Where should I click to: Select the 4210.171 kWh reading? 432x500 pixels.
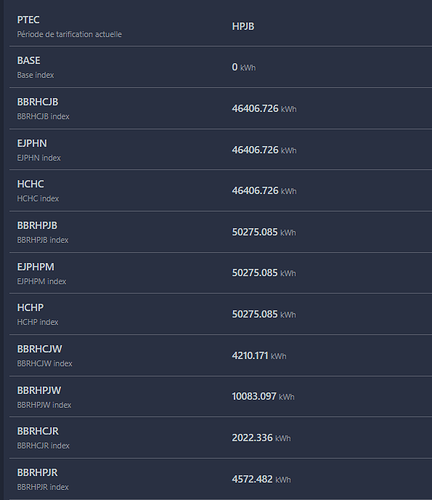(x=259, y=356)
